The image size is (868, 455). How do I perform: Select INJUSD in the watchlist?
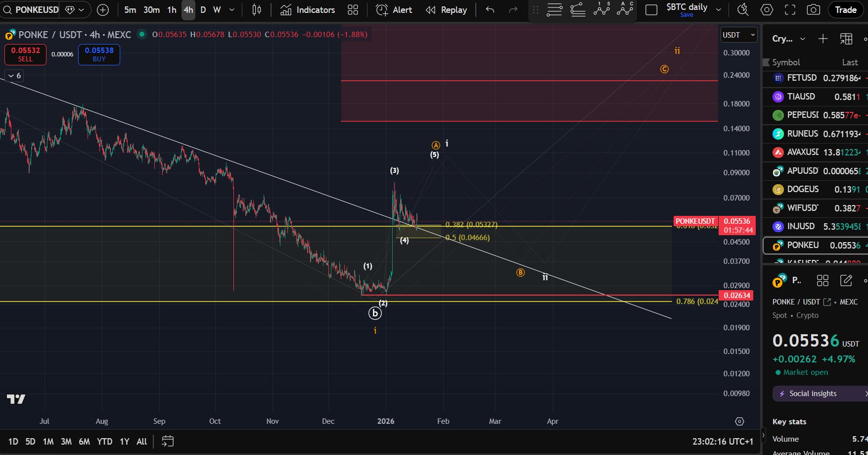(x=815, y=226)
